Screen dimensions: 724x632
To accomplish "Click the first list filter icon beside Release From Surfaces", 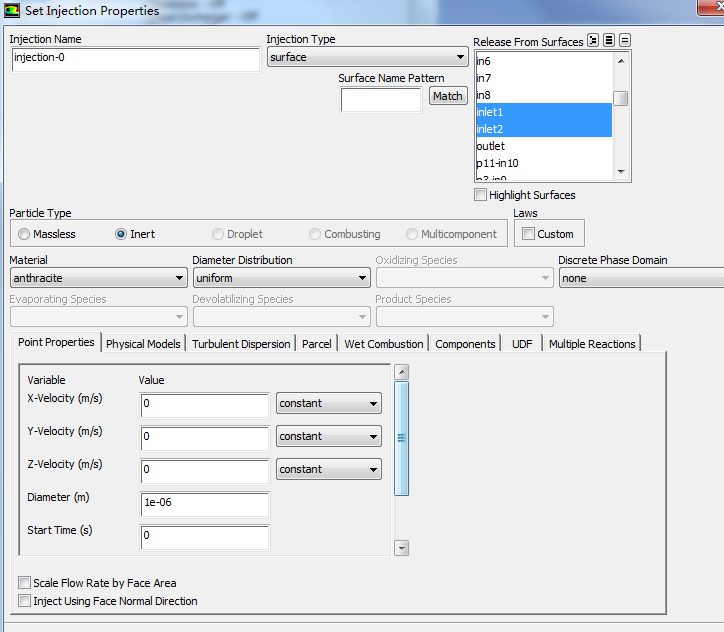I will (x=593, y=41).
